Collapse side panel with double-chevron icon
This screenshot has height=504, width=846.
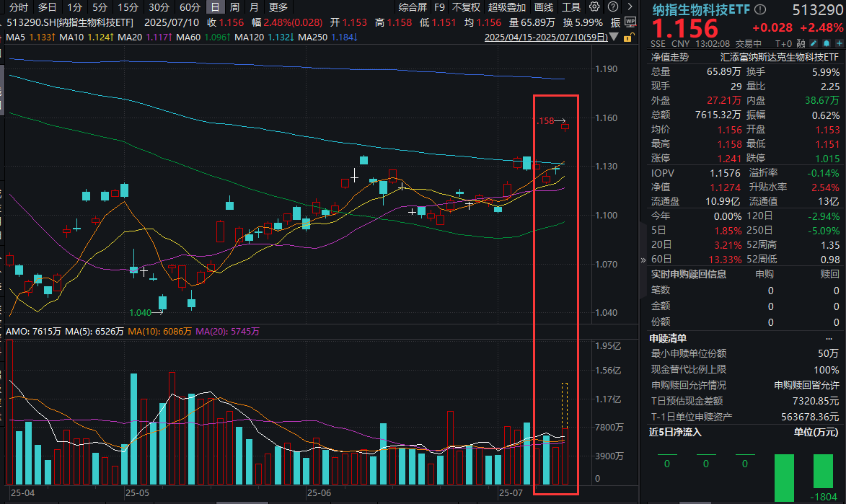[x=643, y=260]
